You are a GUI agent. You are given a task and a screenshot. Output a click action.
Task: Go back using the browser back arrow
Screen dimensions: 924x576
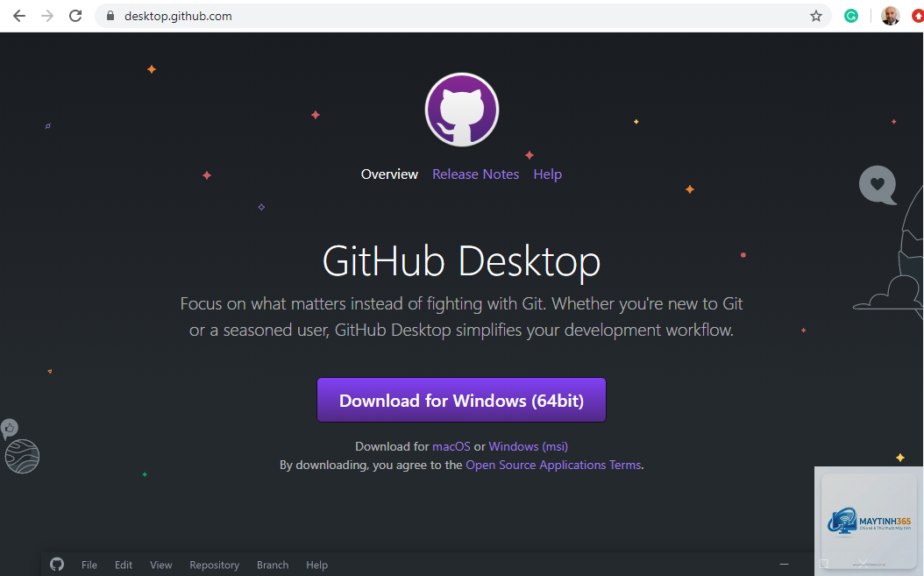tap(19, 16)
